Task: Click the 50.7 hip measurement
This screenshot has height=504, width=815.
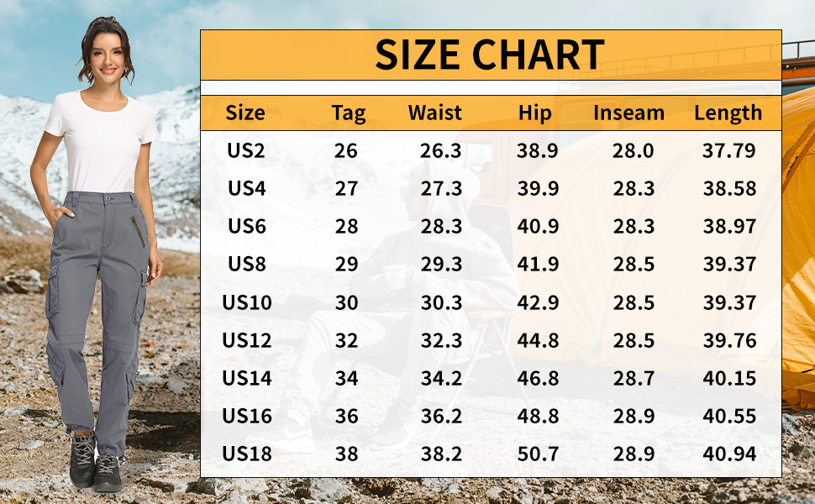Action: click(x=538, y=454)
